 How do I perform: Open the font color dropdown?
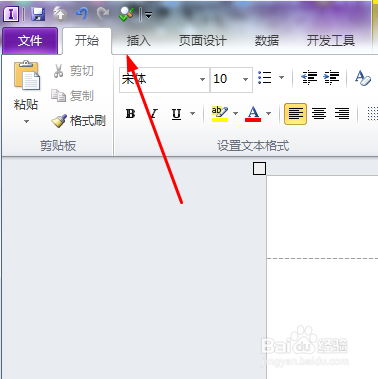pos(269,114)
